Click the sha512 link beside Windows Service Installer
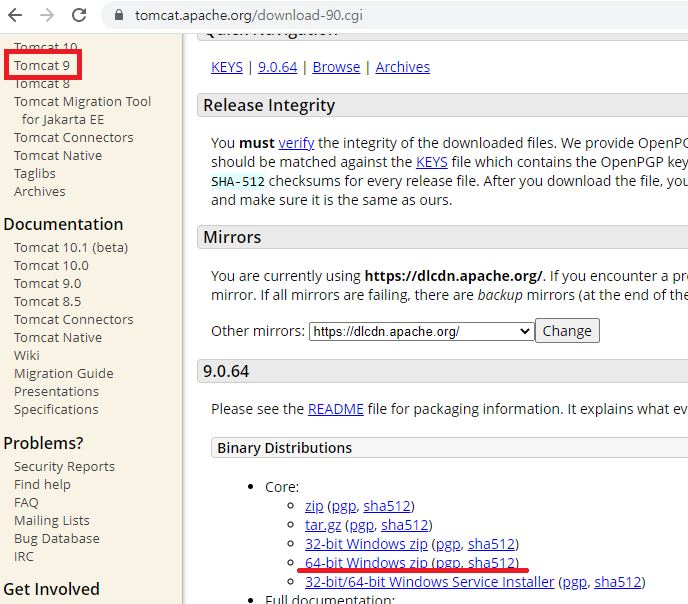This screenshot has height=604, width=688. click(618, 582)
